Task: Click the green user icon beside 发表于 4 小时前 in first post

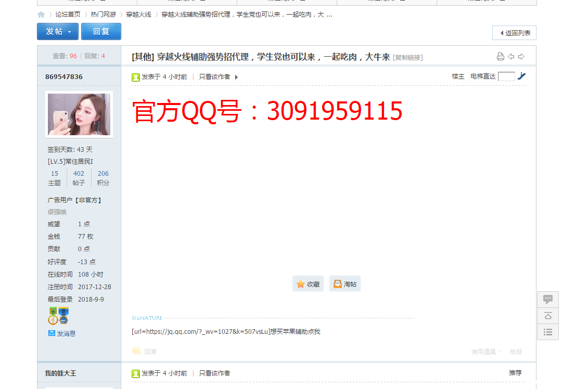Action: [x=136, y=77]
